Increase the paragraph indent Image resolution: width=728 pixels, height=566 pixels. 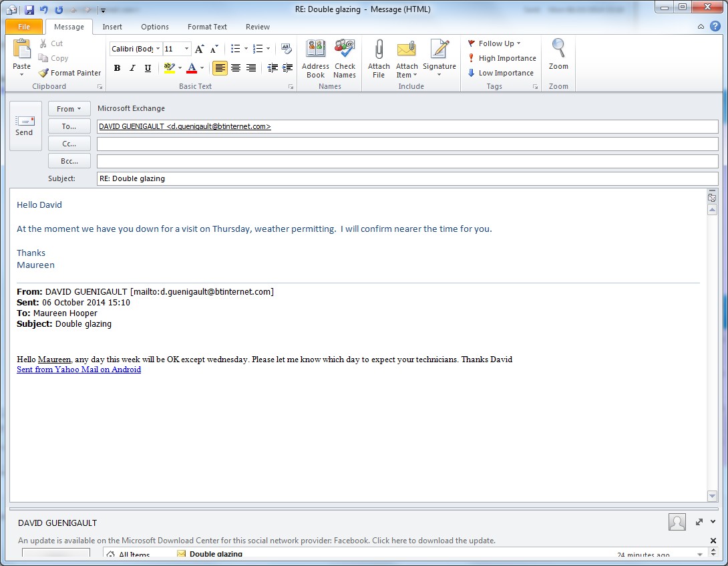287,68
